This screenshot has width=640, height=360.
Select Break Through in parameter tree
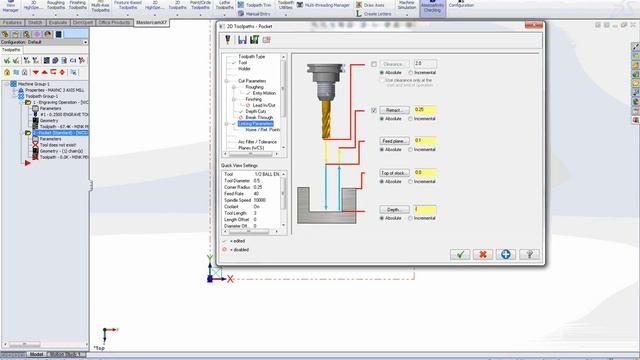259,118
